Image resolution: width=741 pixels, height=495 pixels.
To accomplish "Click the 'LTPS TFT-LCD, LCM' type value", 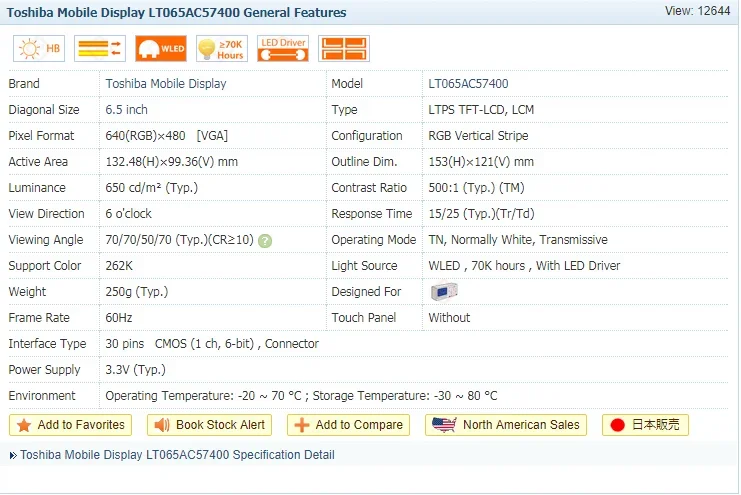I will 481,110.
